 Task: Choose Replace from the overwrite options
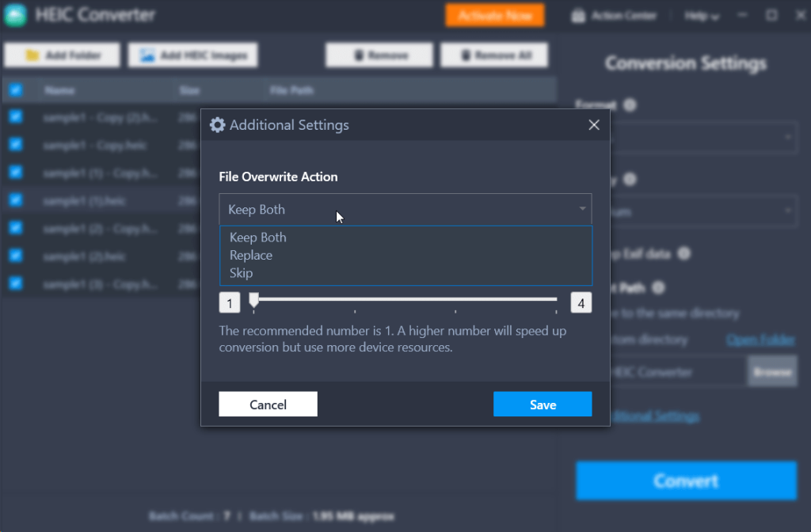(x=251, y=255)
